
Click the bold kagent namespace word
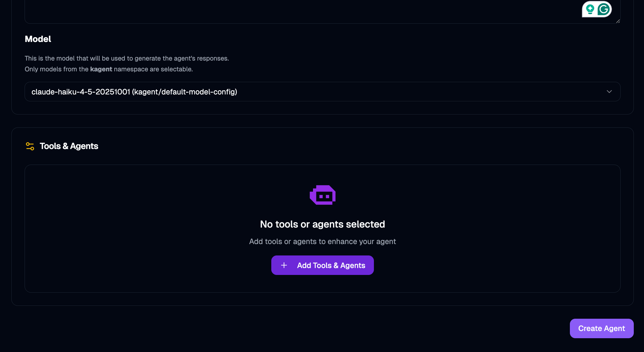coord(101,69)
